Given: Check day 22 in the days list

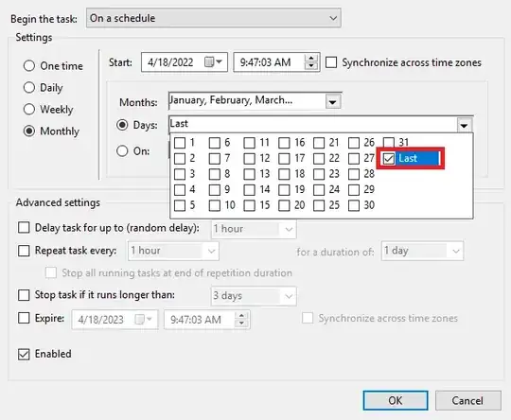Looking at the screenshot, I should pyautogui.click(x=319, y=158).
